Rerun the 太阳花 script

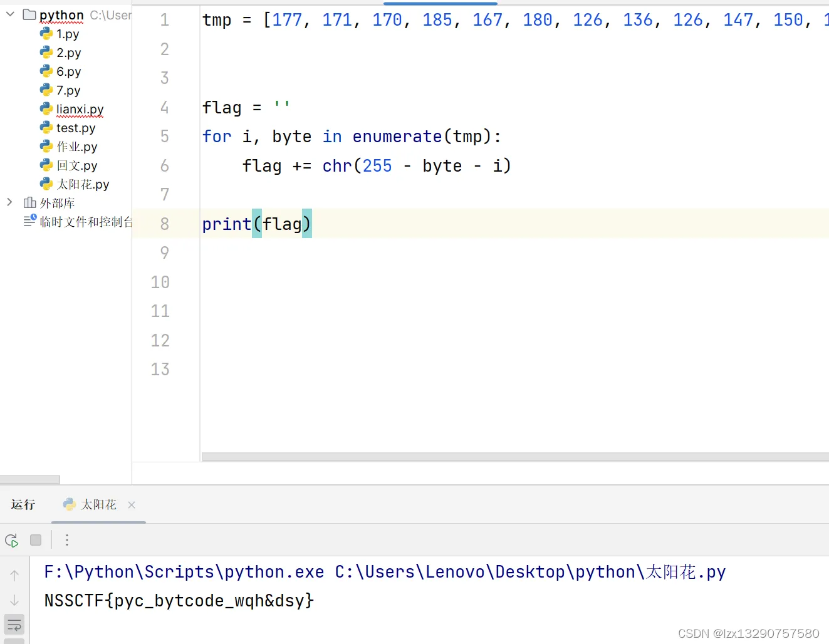click(x=12, y=540)
